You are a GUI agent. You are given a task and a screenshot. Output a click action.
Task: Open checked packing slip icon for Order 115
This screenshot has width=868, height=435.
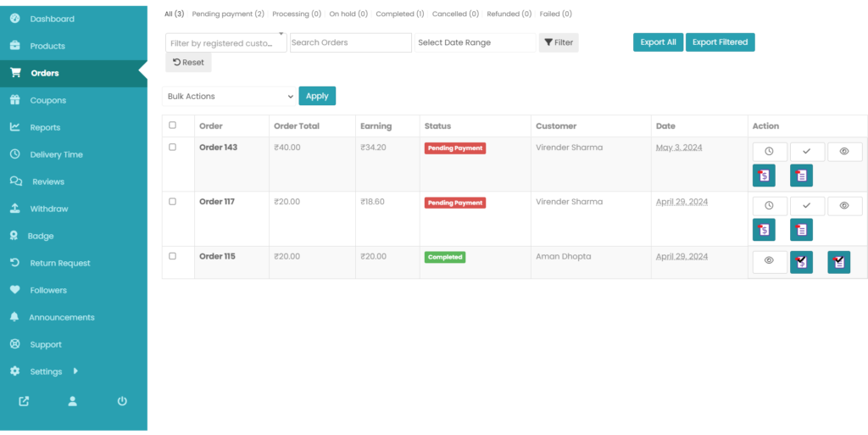click(838, 262)
